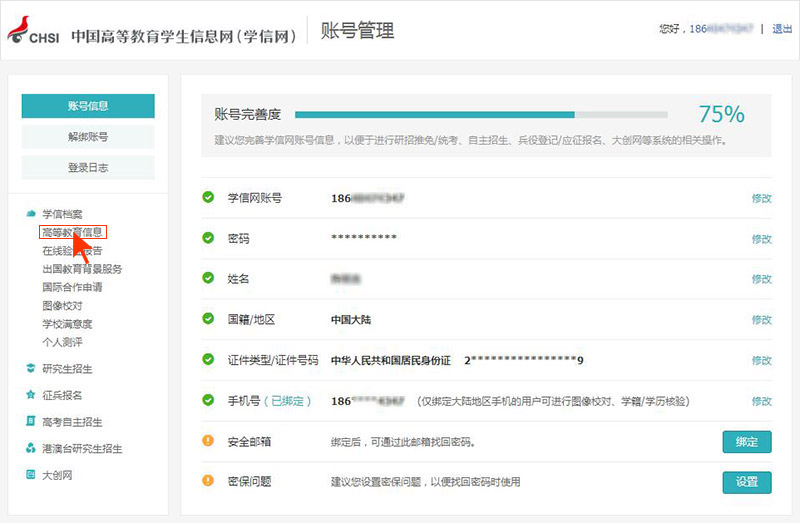The width and height of the screenshot is (800, 523).
Task: Click 修改 for 姓名
Action: [762, 279]
